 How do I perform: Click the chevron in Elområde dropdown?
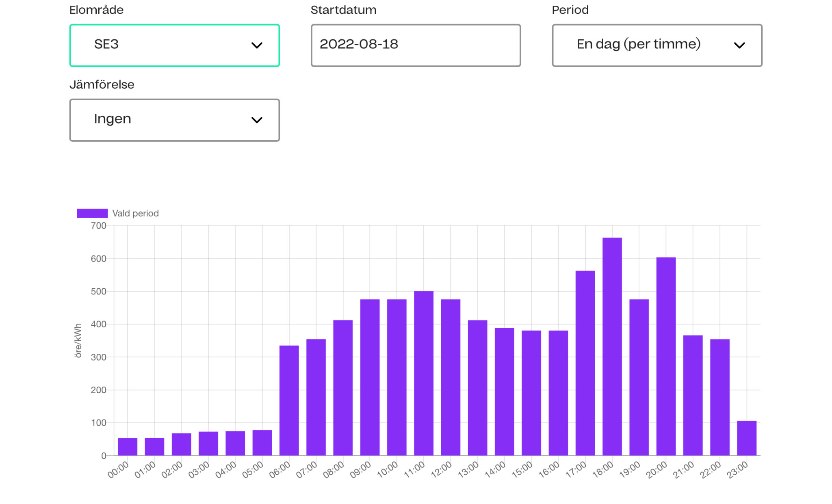257,45
